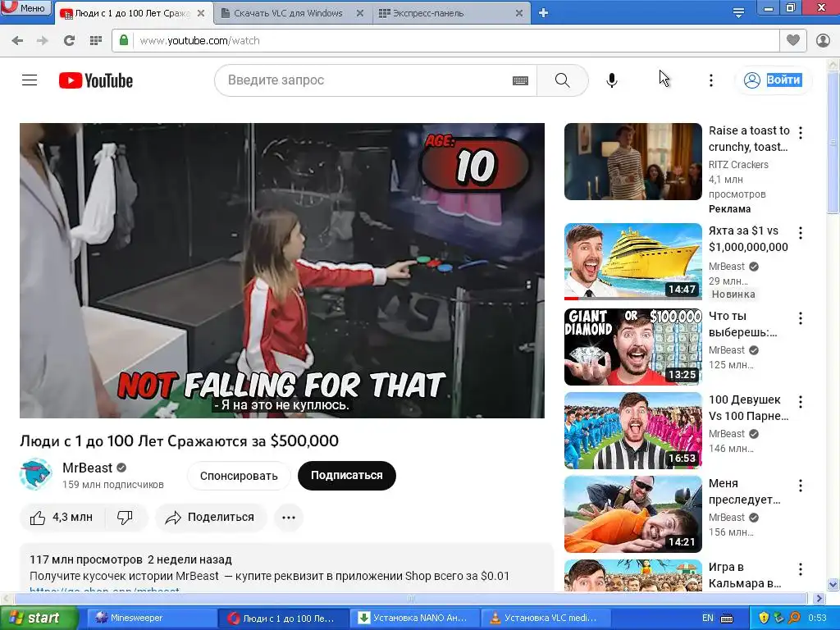This screenshot has width=840, height=630.
Task: Click the yellow security shield tray icon
Action: [764, 619]
